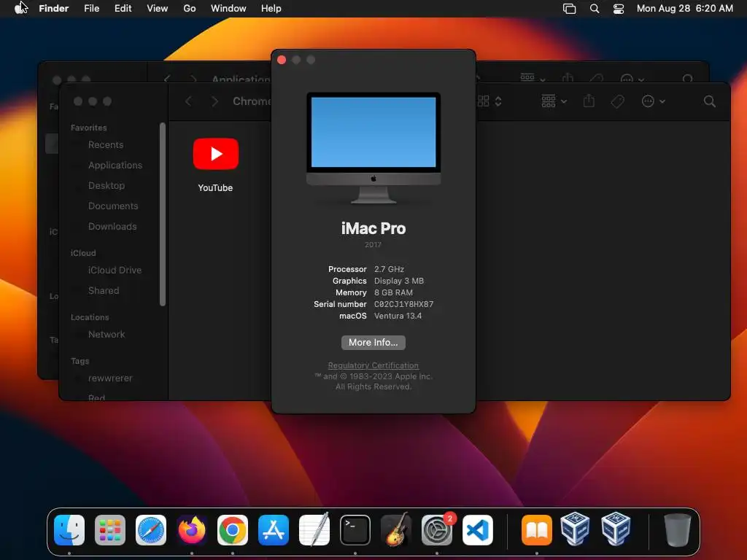Open Google Chrome from the Dock

coord(233,530)
